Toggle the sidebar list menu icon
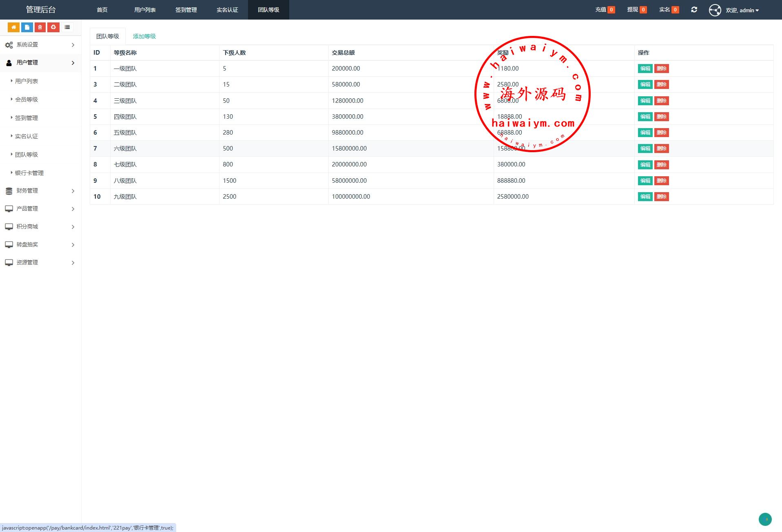This screenshot has height=532, width=782. point(67,27)
